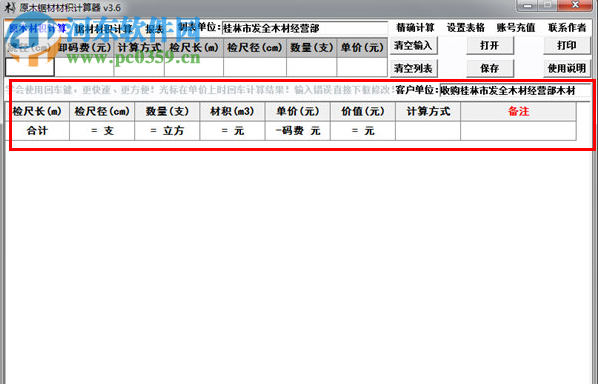This screenshot has width=598, height=384.
Task: Click the red 备注 column header
Action: [518, 112]
